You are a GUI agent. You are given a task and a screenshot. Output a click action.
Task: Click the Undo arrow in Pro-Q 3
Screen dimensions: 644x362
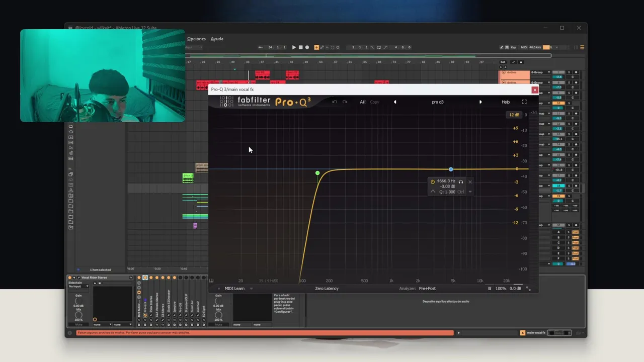(x=334, y=102)
